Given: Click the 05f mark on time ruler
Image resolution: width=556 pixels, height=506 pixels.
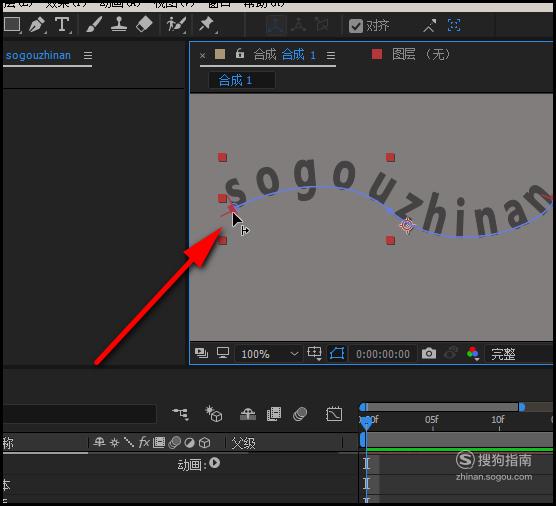Looking at the screenshot, I should (432, 420).
